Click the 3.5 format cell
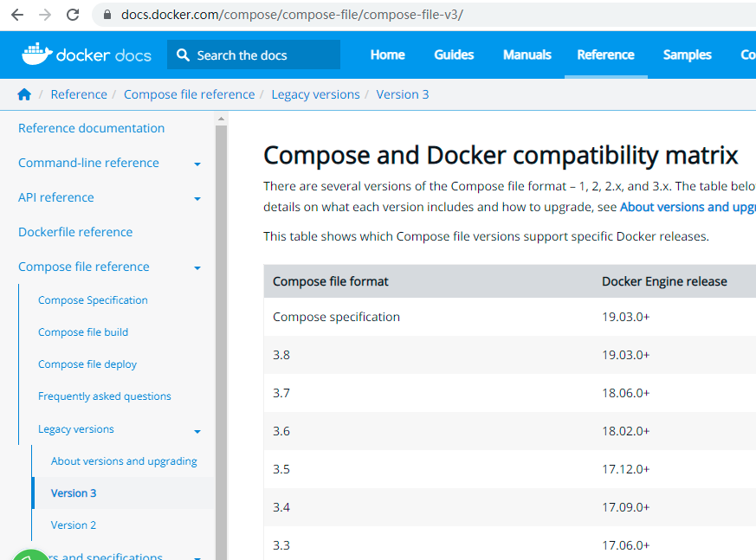The height and width of the screenshot is (560, 756). (x=281, y=469)
